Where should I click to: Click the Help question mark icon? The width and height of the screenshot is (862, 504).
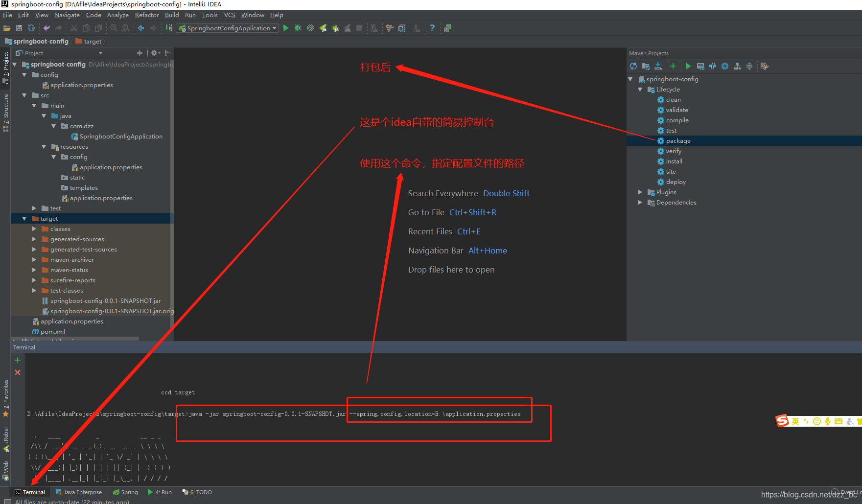[432, 28]
